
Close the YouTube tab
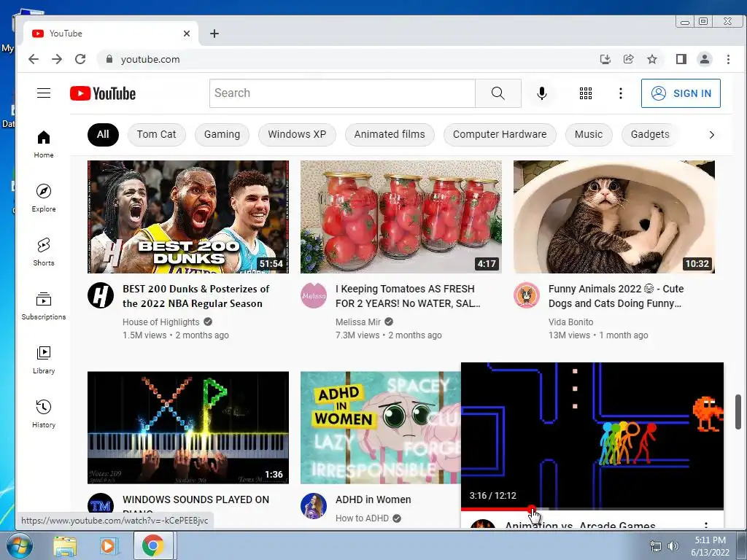coord(187,34)
